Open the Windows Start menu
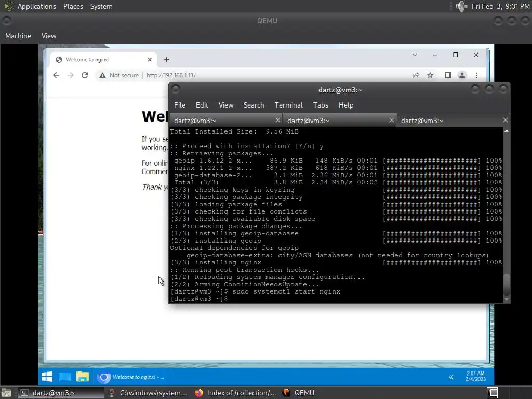Viewport: 532px width, 399px height. pos(47,377)
